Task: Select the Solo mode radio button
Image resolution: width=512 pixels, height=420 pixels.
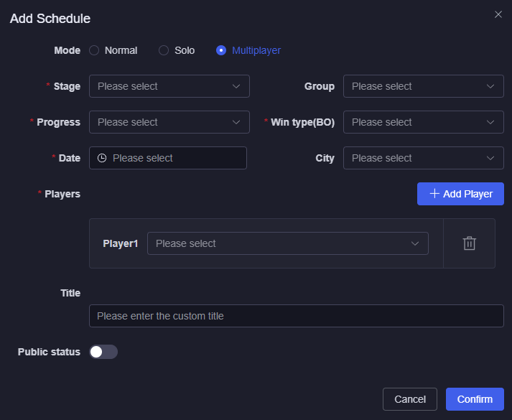Action: (x=164, y=50)
